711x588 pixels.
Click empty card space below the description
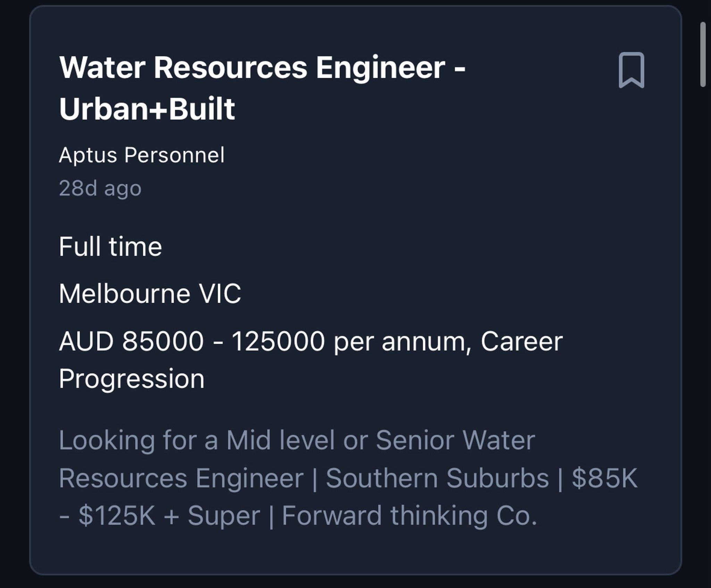pyautogui.click(x=355, y=551)
